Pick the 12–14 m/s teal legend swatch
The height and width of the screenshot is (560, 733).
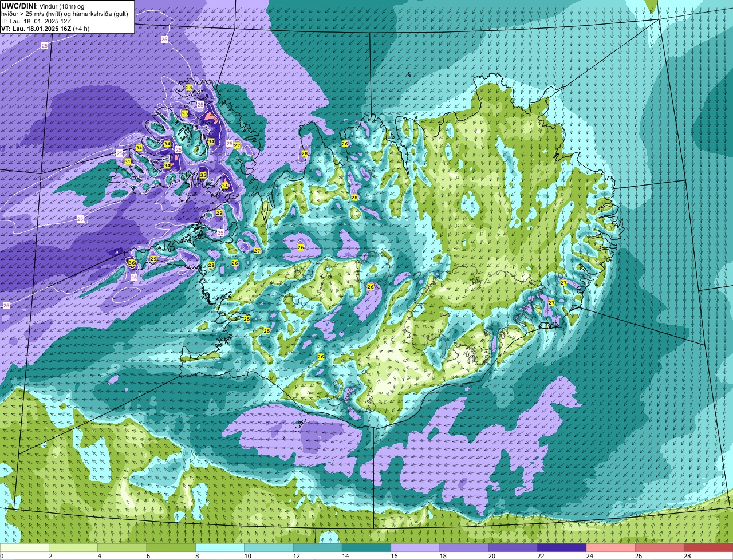click(318, 547)
